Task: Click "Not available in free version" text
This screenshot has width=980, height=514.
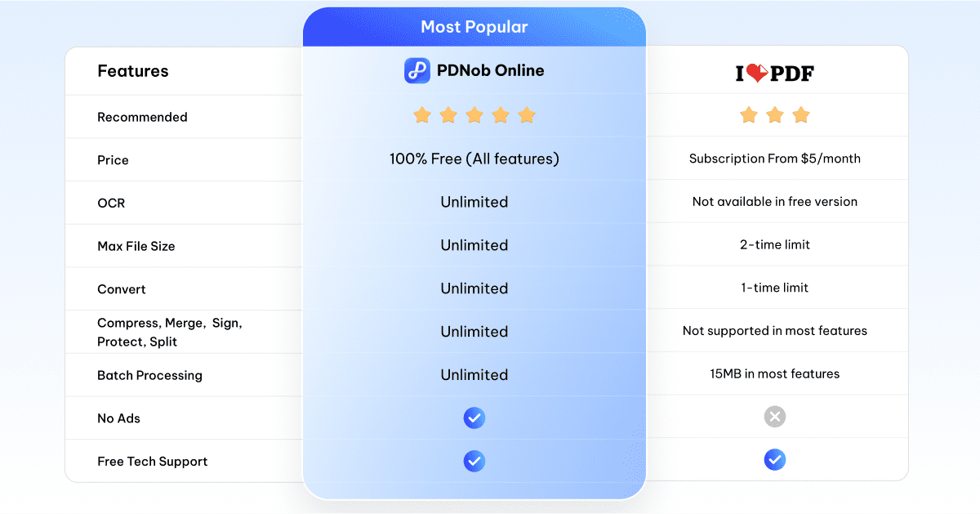Action: coord(775,202)
